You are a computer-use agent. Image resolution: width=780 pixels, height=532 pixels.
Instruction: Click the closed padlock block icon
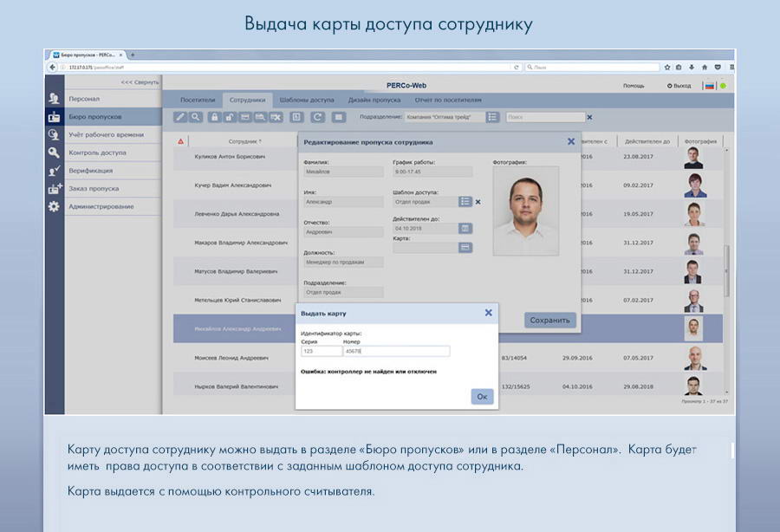tap(214, 117)
